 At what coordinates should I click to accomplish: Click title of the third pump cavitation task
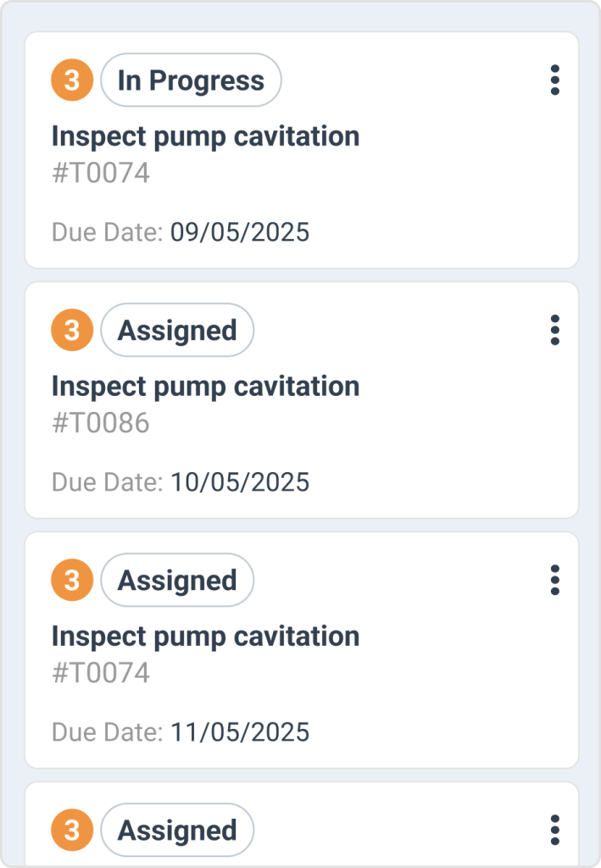click(205, 636)
